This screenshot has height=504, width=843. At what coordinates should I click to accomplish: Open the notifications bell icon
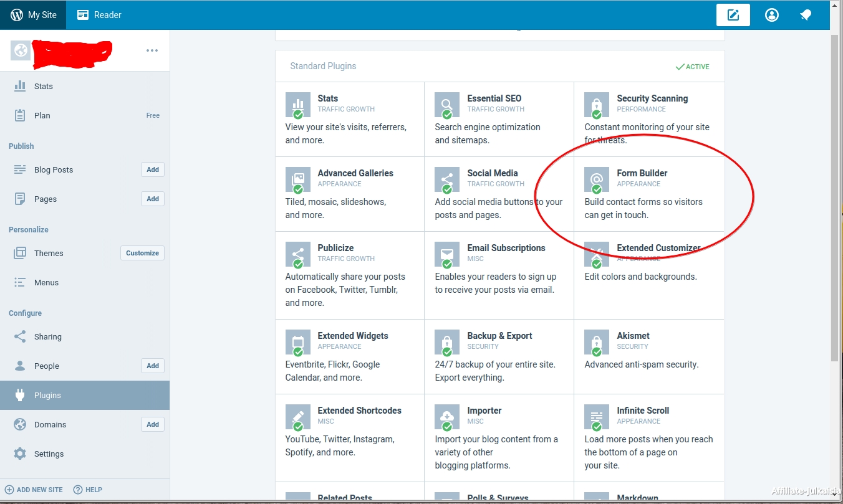pyautogui.click(x=806, y=15)
